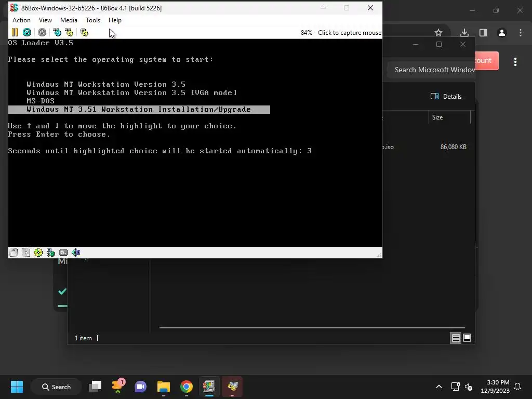Click 'Windows NT Workstation Version 3.5' boot entry
532x399 pixels.
(x=106, y=84)
